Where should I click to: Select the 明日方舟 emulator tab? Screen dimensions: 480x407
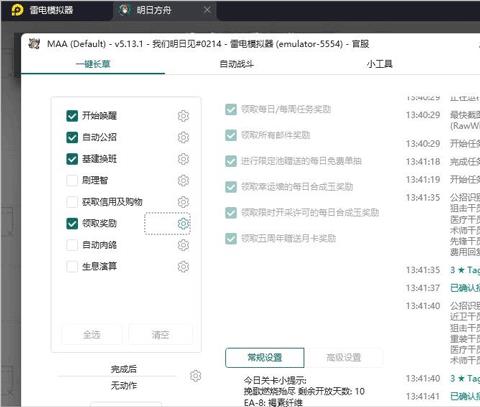point(165,10)
